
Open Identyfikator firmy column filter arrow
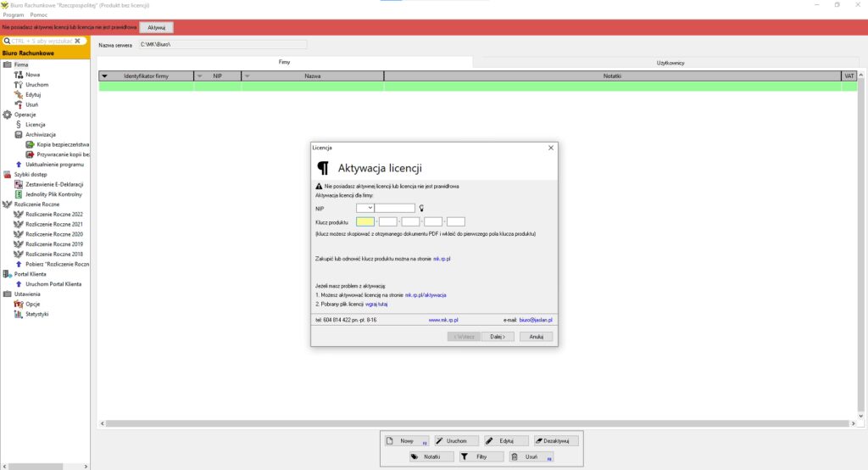point(104,76)
